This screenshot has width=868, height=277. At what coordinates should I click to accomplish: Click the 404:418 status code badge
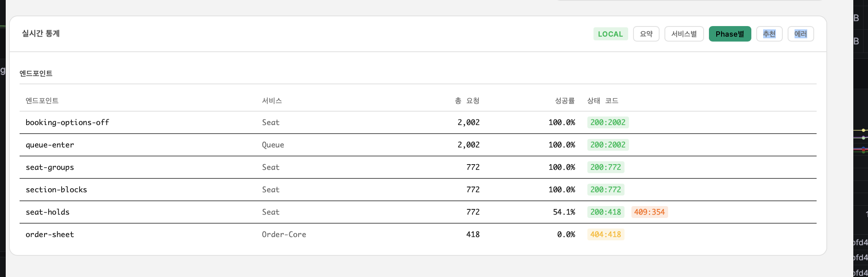tap(605, 234)
